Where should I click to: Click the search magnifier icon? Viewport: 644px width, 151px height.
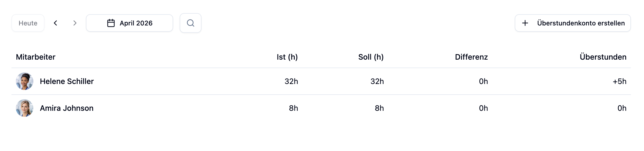click(x=191, y=23)
